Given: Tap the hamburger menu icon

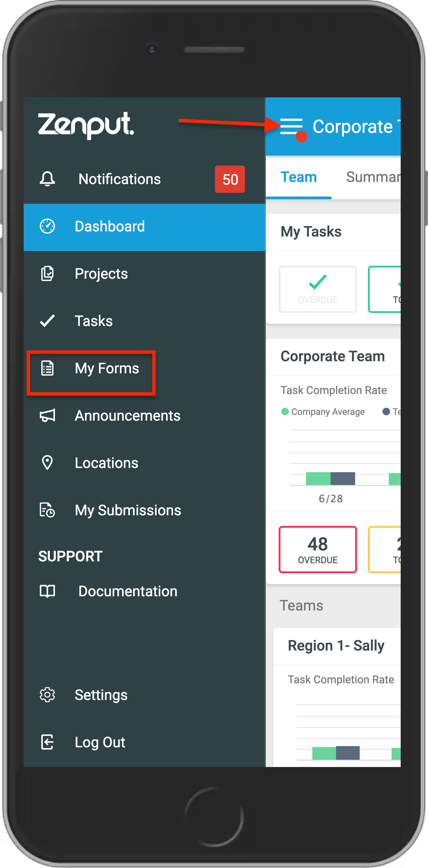Looking at the screenshot, I should [x=291, y=126].
